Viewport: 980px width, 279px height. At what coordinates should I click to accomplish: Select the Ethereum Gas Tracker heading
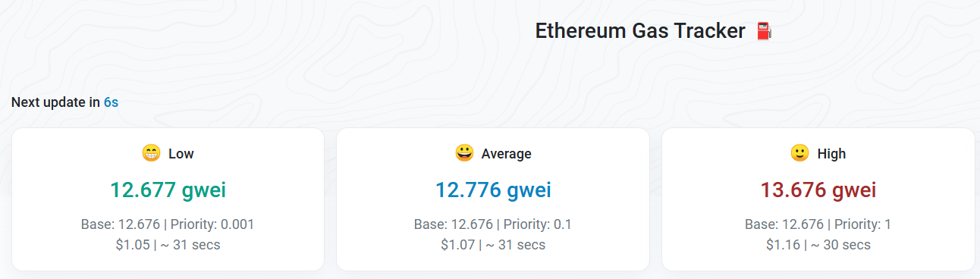coord(640,31)
